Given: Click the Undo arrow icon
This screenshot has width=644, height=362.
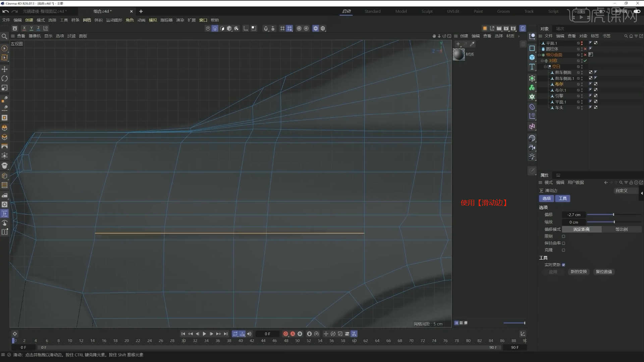Looking at the screenshot, I should (x=5, y=11).
